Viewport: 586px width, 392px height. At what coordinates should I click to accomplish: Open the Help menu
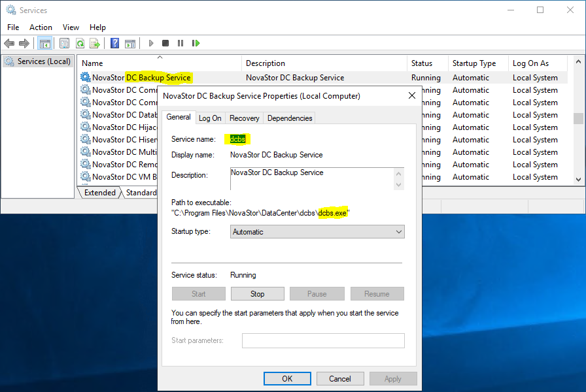tap(97, 27)
